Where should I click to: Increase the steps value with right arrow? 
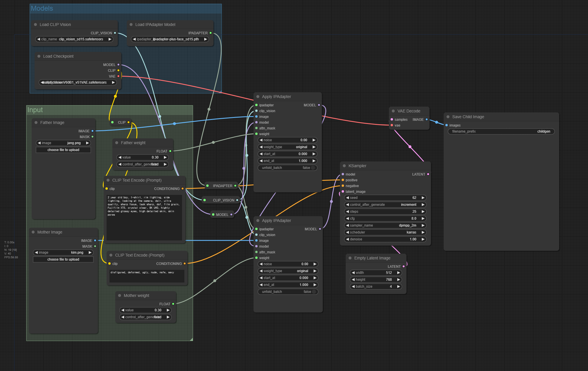(x=423, y=212)
